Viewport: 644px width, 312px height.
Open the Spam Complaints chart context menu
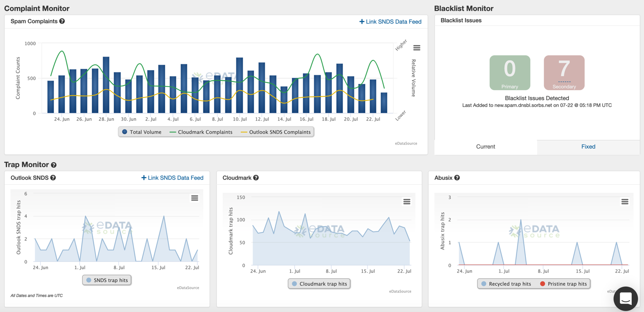tap(417, 48)
